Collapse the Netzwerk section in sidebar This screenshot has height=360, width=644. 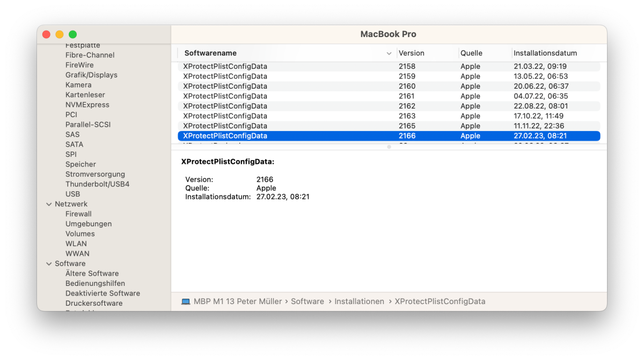[x=49, y=204]
